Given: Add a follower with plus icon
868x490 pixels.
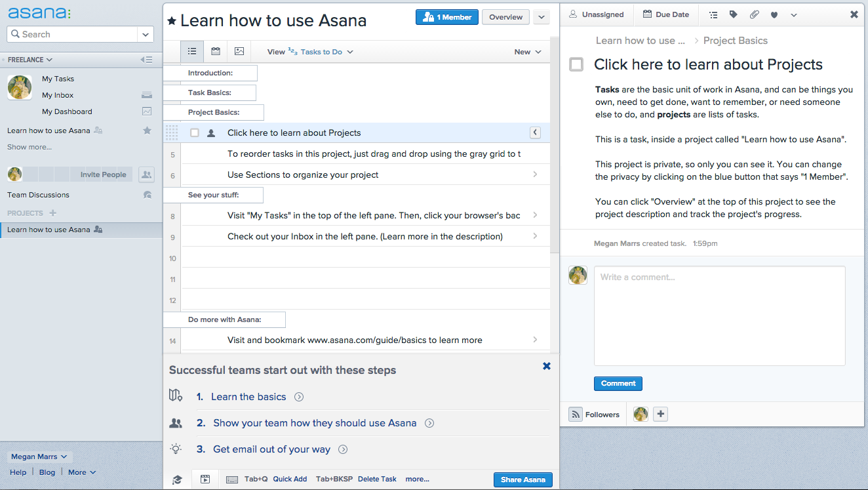Looking at the screenshot, I should (x=660, y=414).
